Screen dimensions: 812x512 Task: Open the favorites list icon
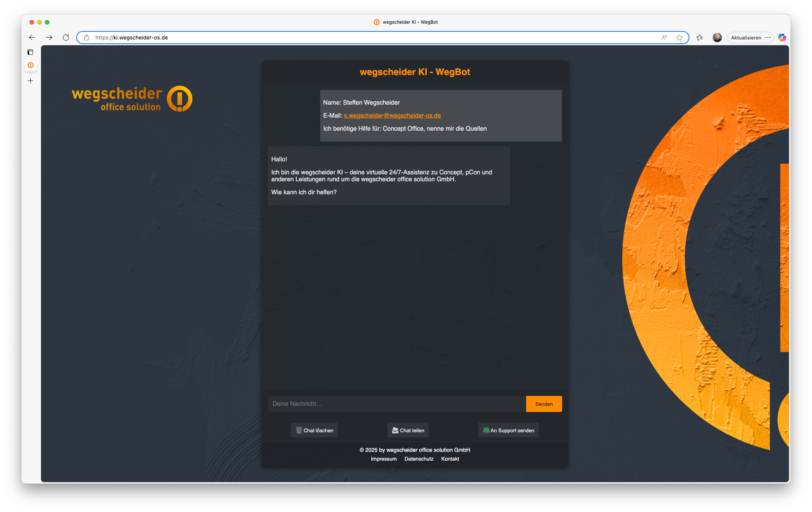700,38
